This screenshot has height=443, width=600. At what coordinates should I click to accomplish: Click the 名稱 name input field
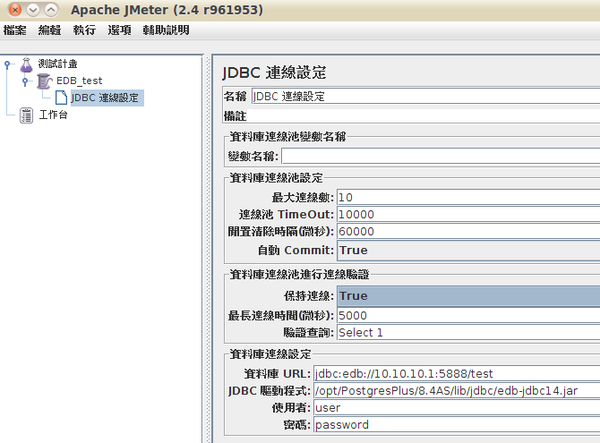pyautogui.click(x=426, y=96)
